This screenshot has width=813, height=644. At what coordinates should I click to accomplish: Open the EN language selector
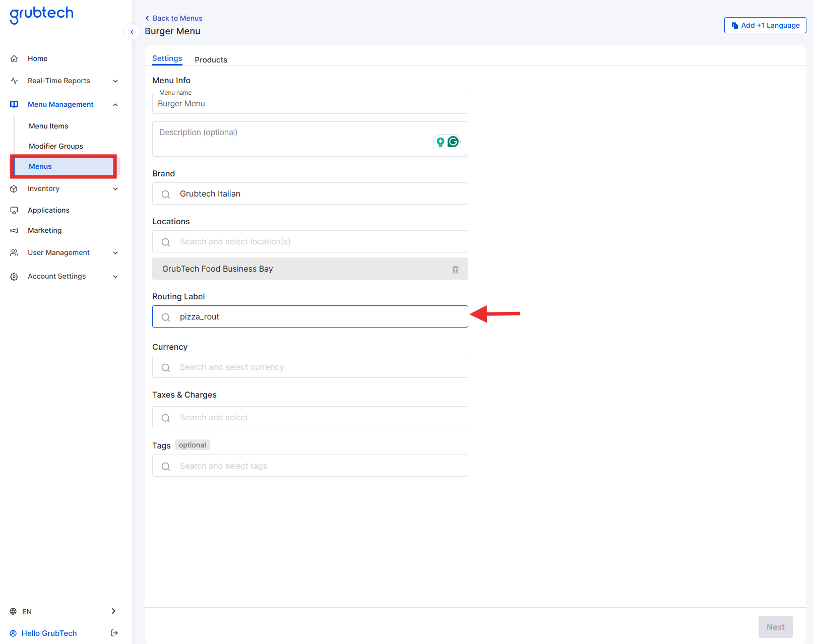[63, 611]
